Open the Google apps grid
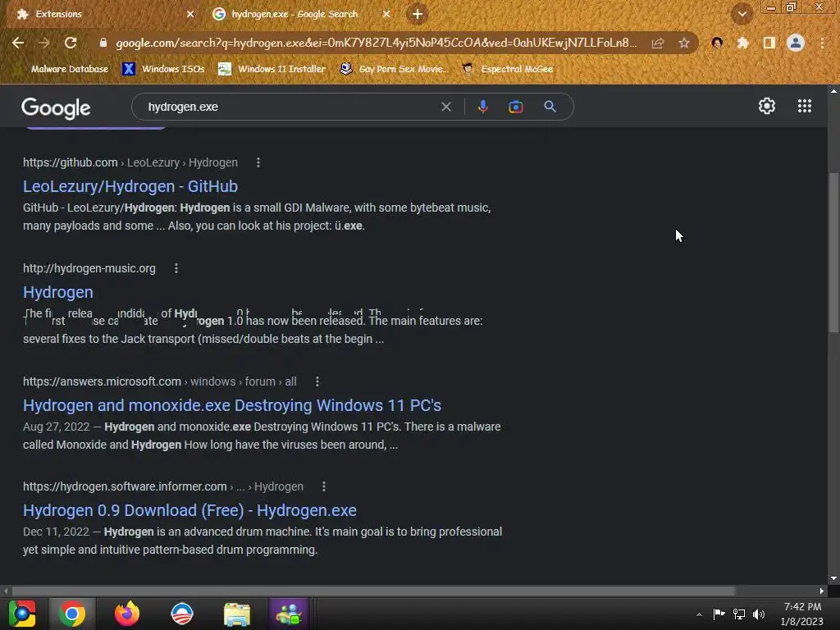Screen dimensions: 840x630 804,106
